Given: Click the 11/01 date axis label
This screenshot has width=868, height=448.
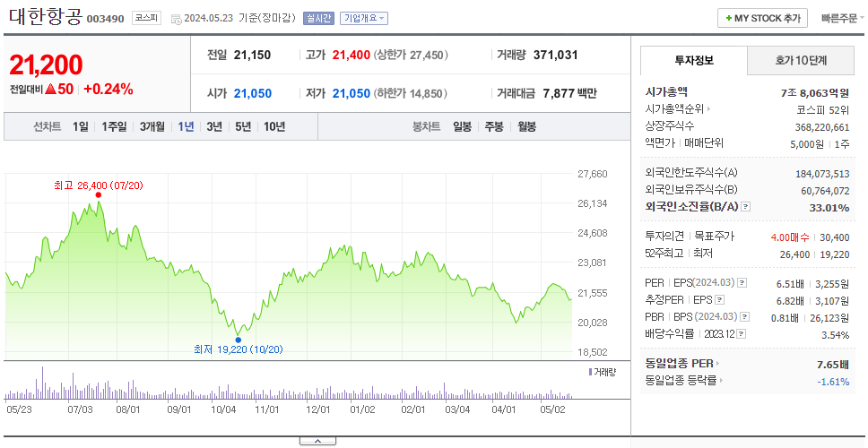Looking at the screenshot, I should (x=267, y=409).
